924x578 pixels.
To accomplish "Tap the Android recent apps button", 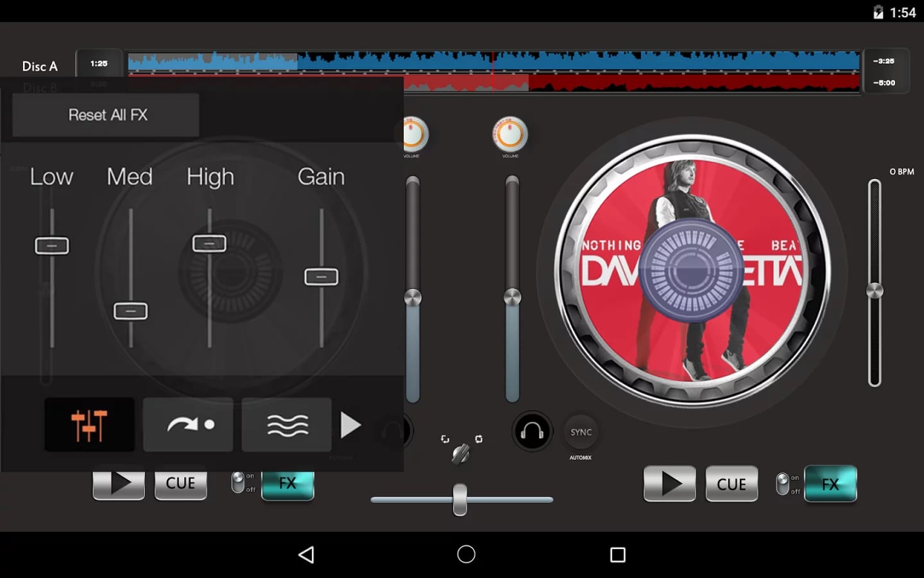I will pos(618,555).
